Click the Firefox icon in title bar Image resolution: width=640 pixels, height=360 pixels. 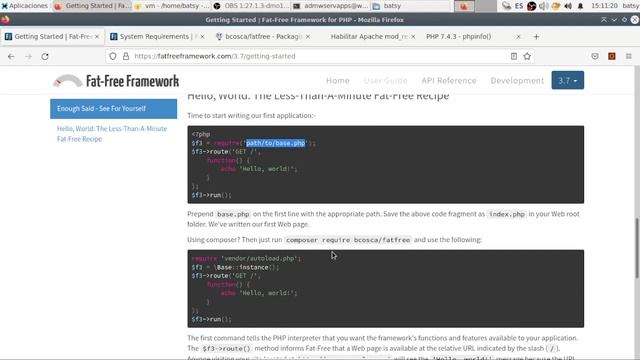5,20
